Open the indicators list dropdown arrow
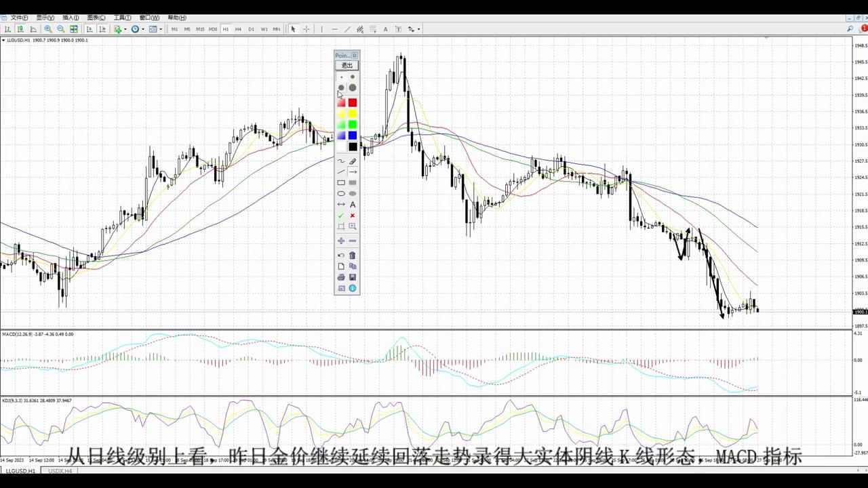This screenshot has height=488, width=868. coord(125,29)
